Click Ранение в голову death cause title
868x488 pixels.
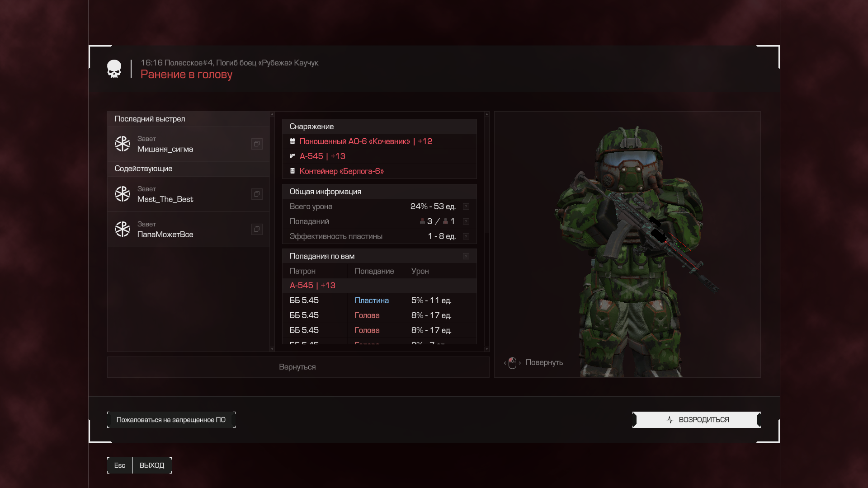click(x=186, y=75)
